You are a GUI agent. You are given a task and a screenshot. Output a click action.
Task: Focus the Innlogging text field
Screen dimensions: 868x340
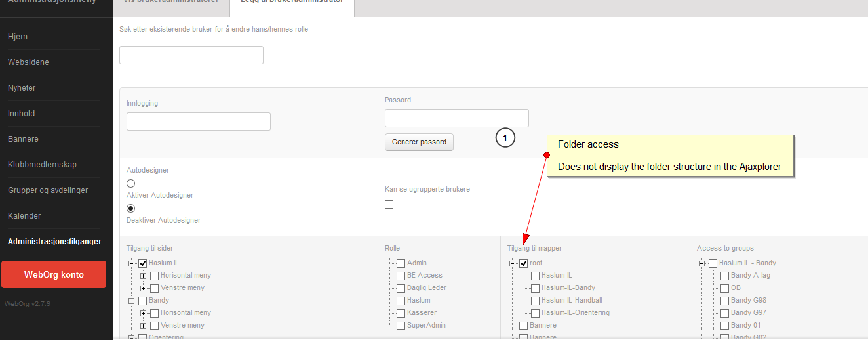199,121
